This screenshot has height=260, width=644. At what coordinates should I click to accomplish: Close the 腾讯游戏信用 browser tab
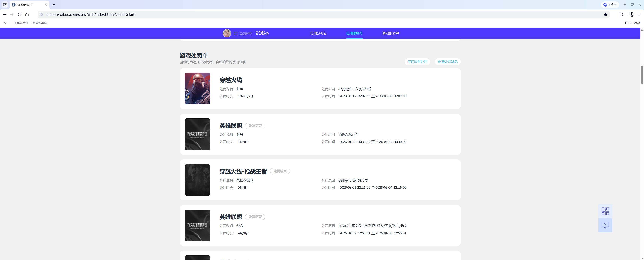click(46, 4)
